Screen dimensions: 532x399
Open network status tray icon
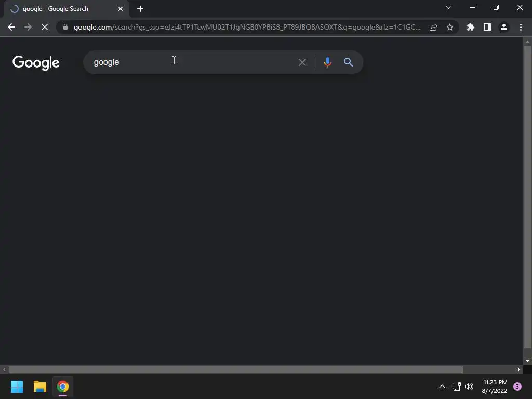tap(457, 387)
